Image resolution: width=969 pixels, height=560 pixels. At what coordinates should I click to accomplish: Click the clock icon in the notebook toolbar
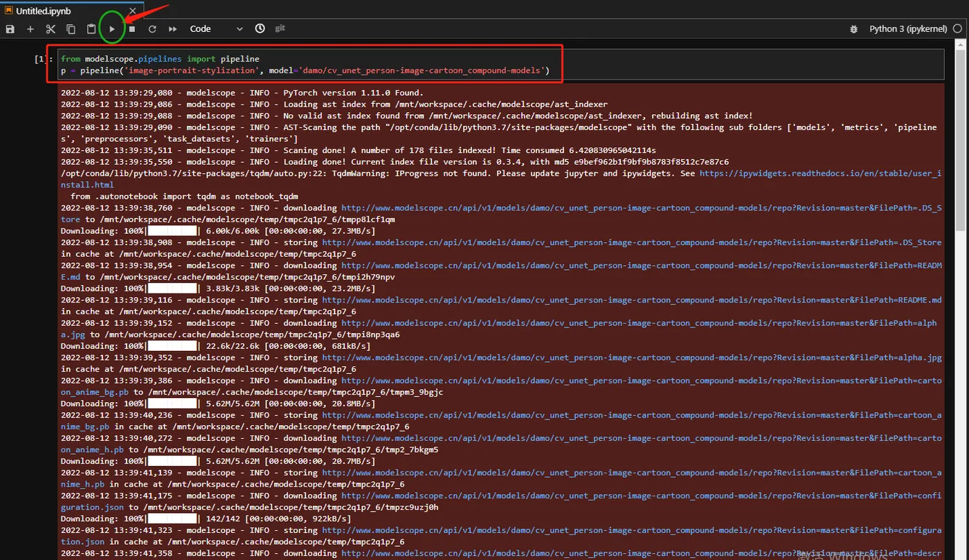[260, 28]
